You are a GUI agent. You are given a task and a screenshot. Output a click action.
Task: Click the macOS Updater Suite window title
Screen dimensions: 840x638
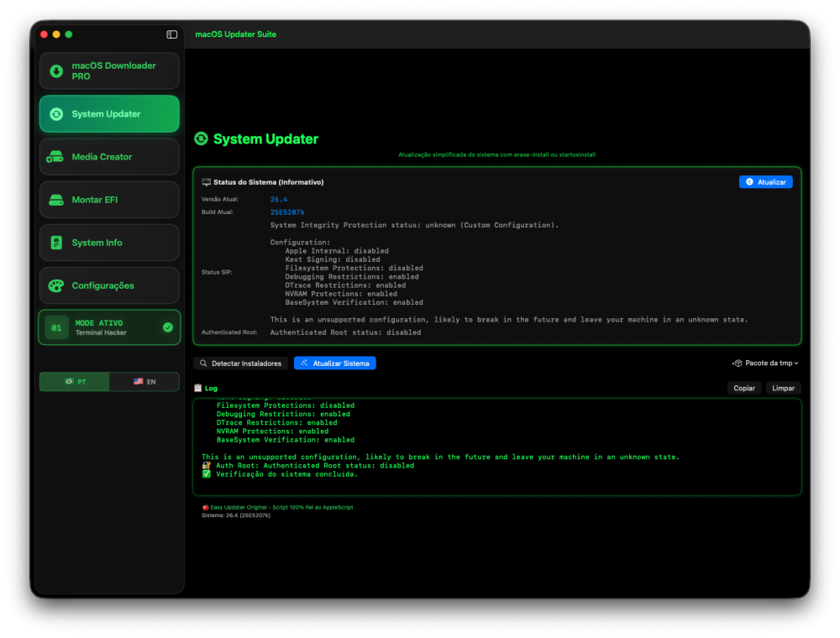coord(236,34)
